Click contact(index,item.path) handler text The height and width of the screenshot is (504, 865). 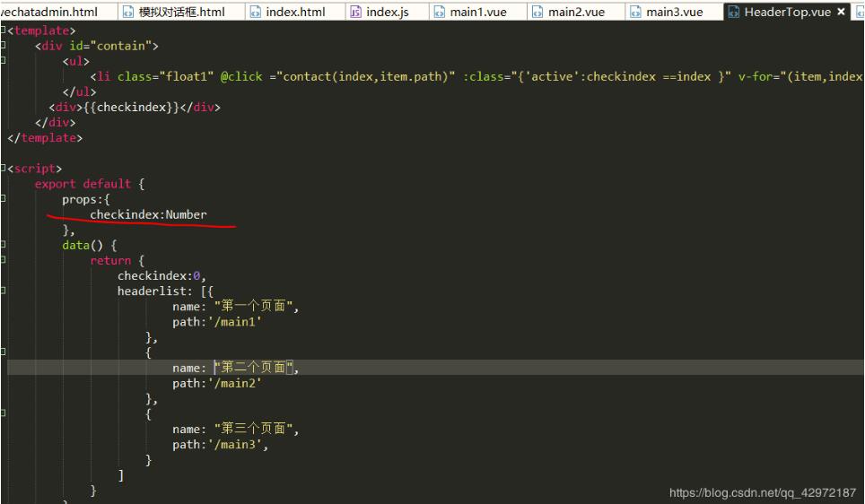click(x=366, y=76)
